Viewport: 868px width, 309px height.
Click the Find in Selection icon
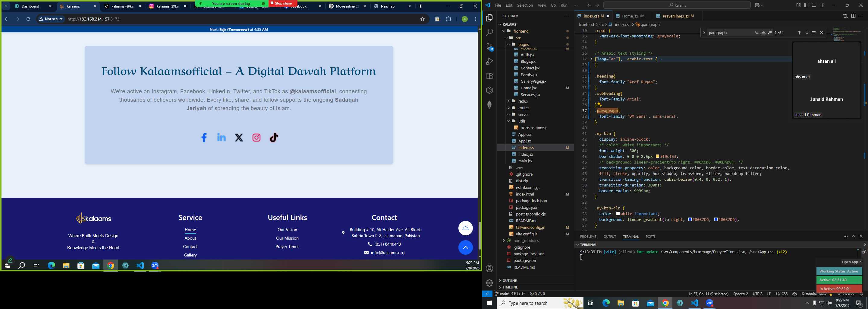point(814,33)
